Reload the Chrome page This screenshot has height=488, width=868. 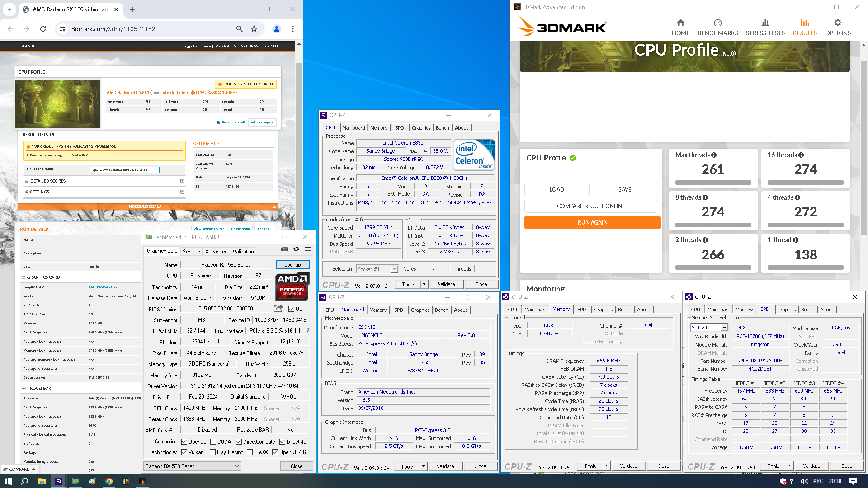pyautogui.click(x=43, y=29)
